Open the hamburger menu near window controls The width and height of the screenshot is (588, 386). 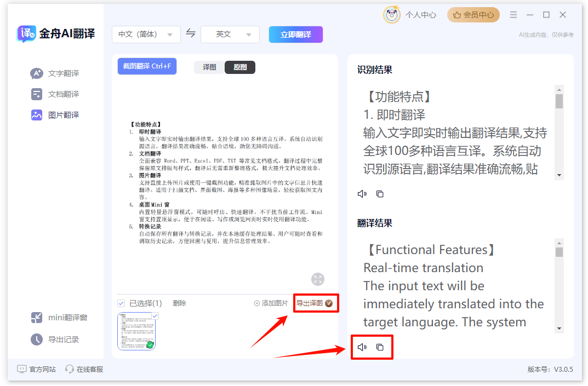tap(513, 15)
